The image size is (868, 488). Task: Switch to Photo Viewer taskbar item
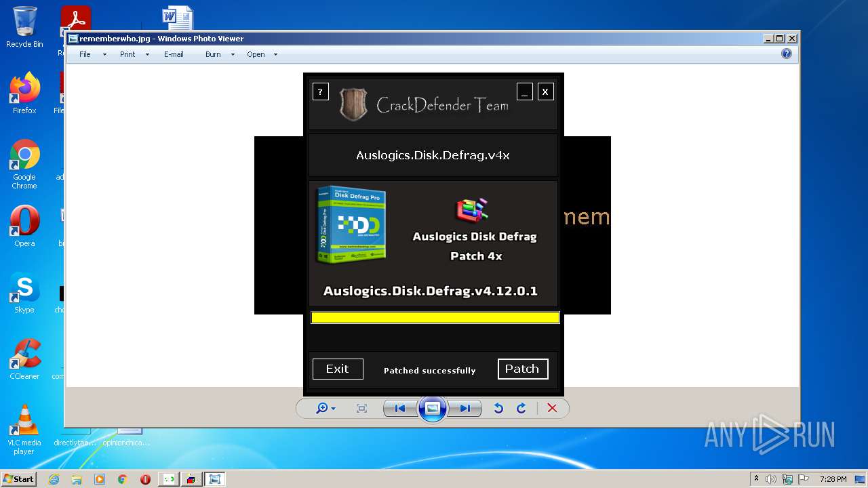tap(215, 479)
